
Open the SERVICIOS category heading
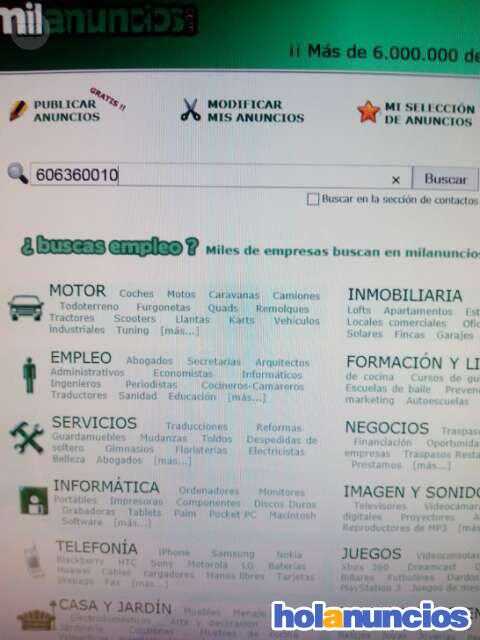coord(94,423)
